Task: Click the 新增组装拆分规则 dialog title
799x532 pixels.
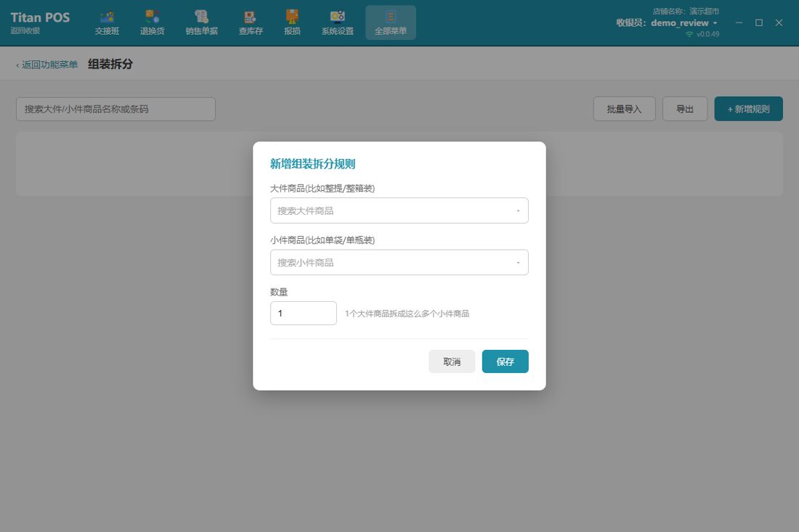Action: pos(312,164)
